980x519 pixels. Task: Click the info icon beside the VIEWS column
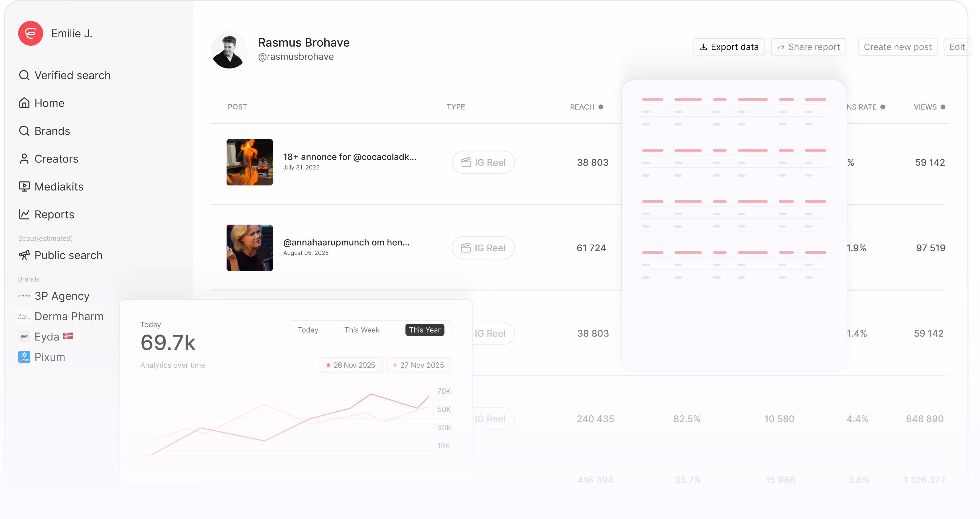(943, 107)
